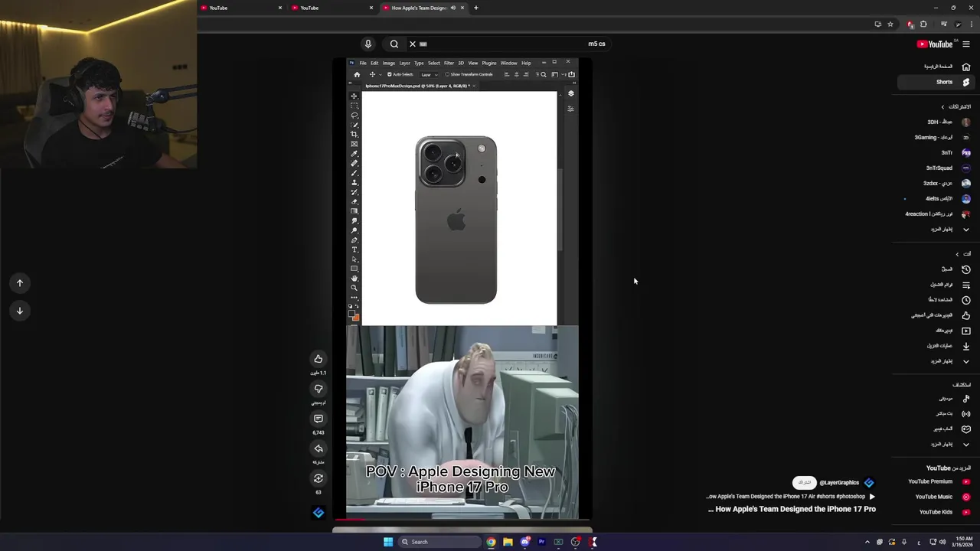Open the taskbar clock showing 1:50 AM
This screenshot has width=980, height=551.
click(x=963, y=542)
